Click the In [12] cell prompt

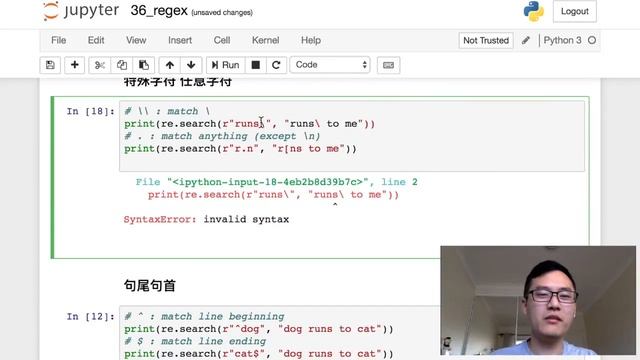click(91, 316)
